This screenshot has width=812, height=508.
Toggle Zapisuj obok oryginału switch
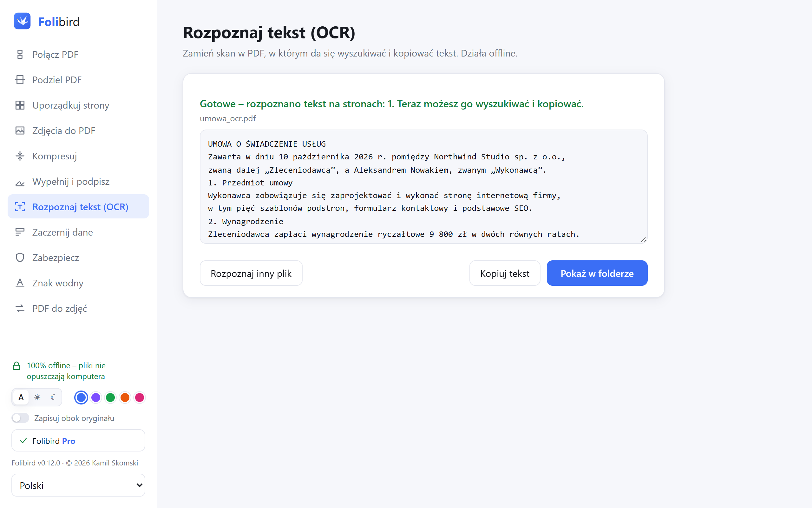[21, 418]
